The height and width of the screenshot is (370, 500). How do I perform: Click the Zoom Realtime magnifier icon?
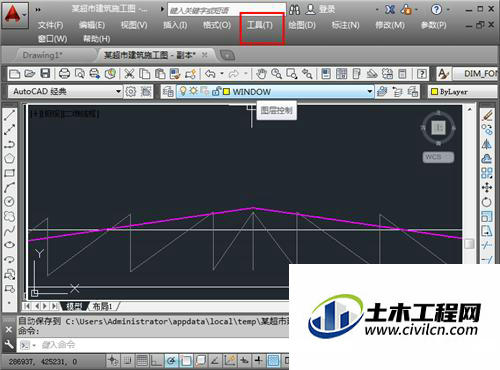pyautogui.click(x=276, y=74)
